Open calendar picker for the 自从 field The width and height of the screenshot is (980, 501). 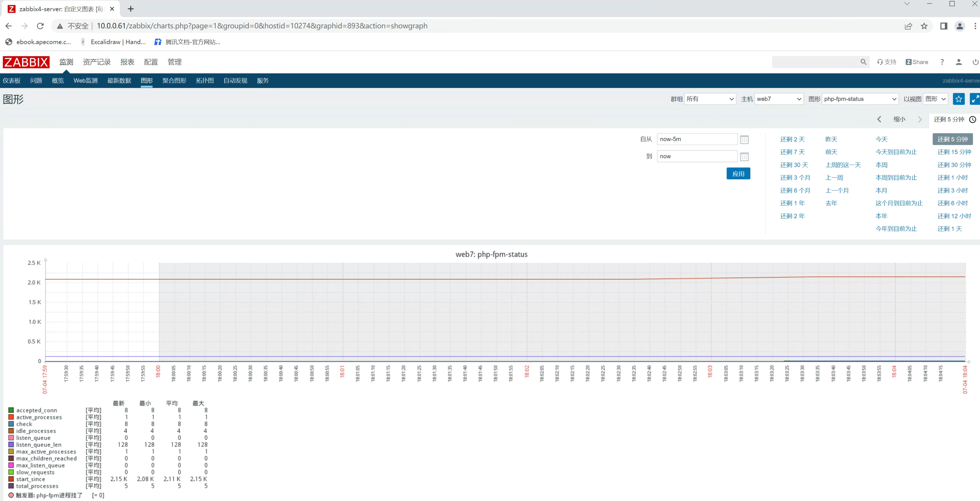pos(744,140)
